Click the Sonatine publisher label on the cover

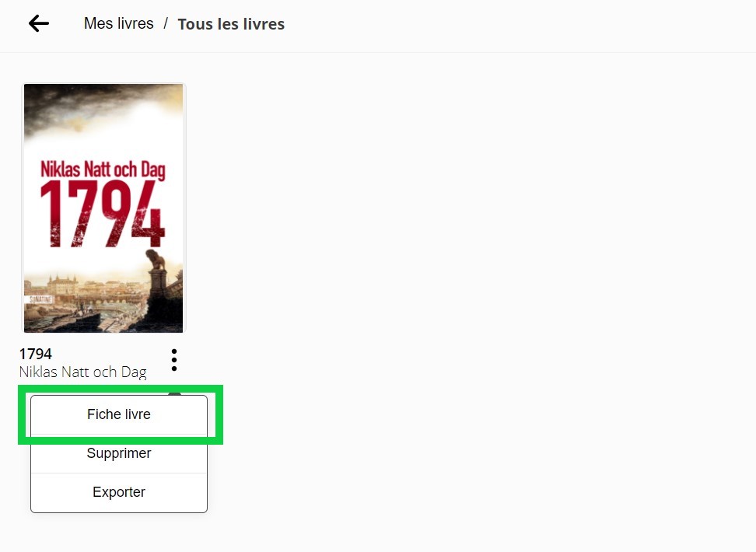40,299
